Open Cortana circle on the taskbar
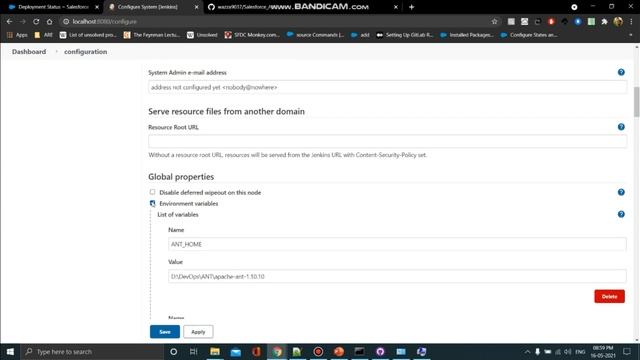The image size is (640, 360). (x=173, y=351)
